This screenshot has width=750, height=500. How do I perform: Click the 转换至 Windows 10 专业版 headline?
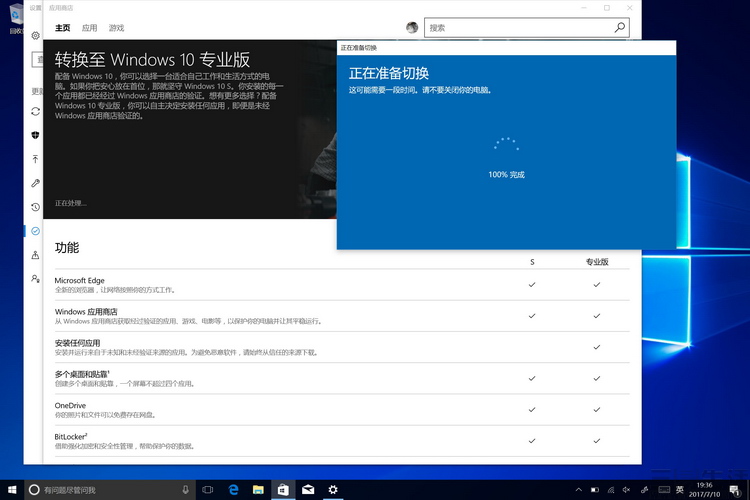click(x=152, y=60)
